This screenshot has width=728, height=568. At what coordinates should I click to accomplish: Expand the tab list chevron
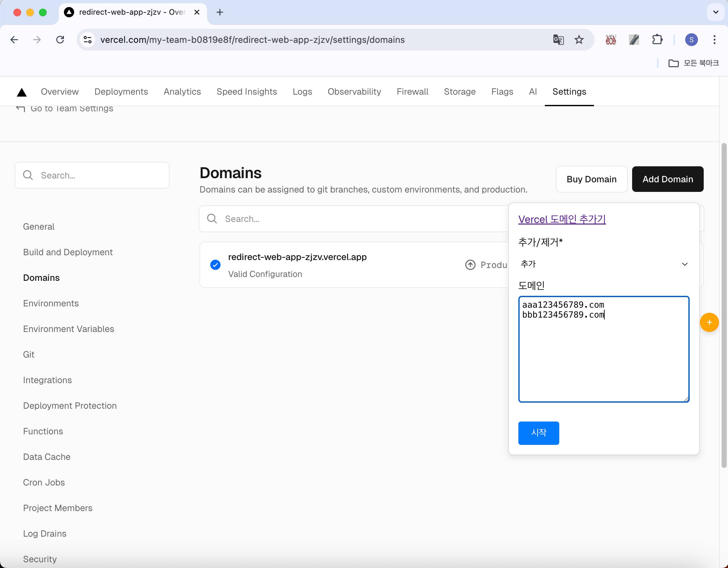[x=715, y=12]
